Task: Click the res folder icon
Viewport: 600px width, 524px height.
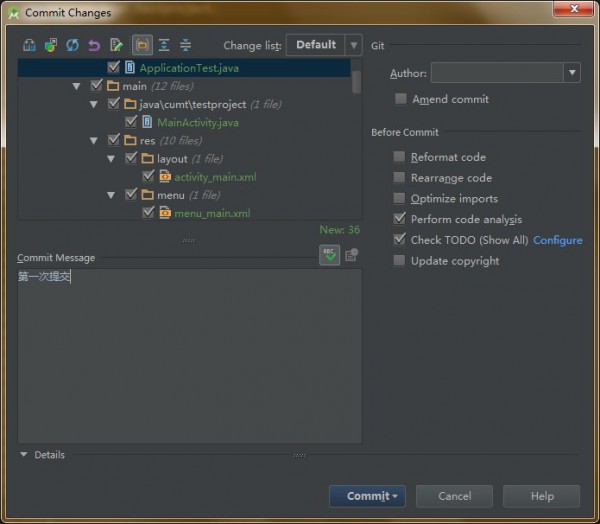Action: pyautogui.click(x=130, y=140)
